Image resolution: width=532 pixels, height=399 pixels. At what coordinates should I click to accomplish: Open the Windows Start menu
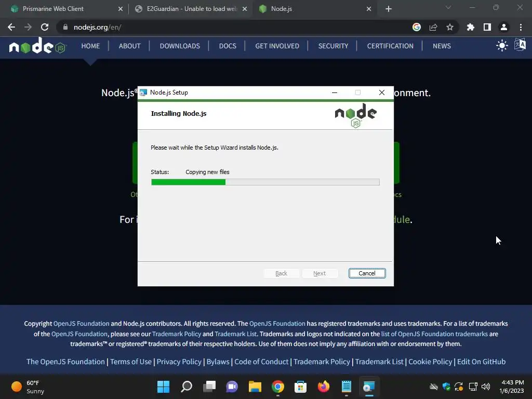163,387
